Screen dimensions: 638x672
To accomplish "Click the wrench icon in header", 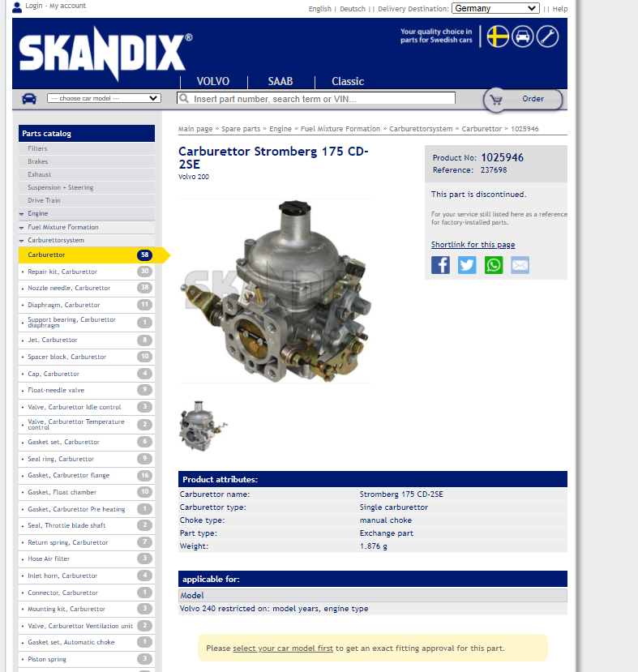I will [x=548, y=36].
